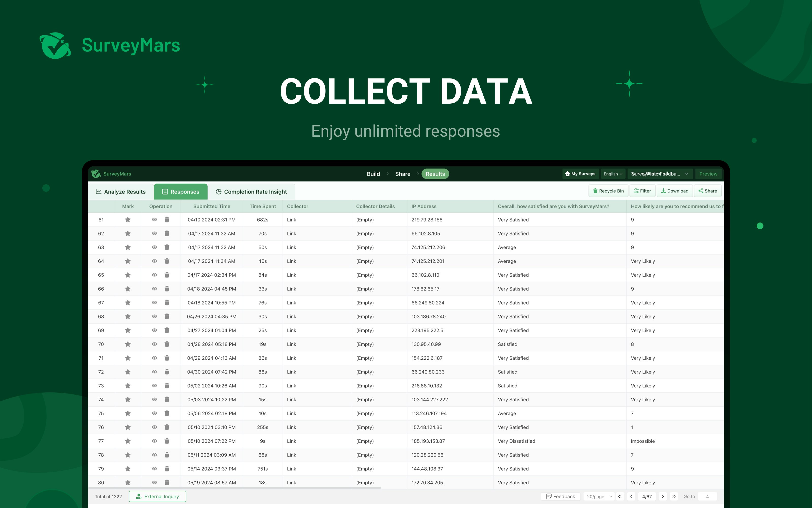View response 62 via eye icon

154,233
